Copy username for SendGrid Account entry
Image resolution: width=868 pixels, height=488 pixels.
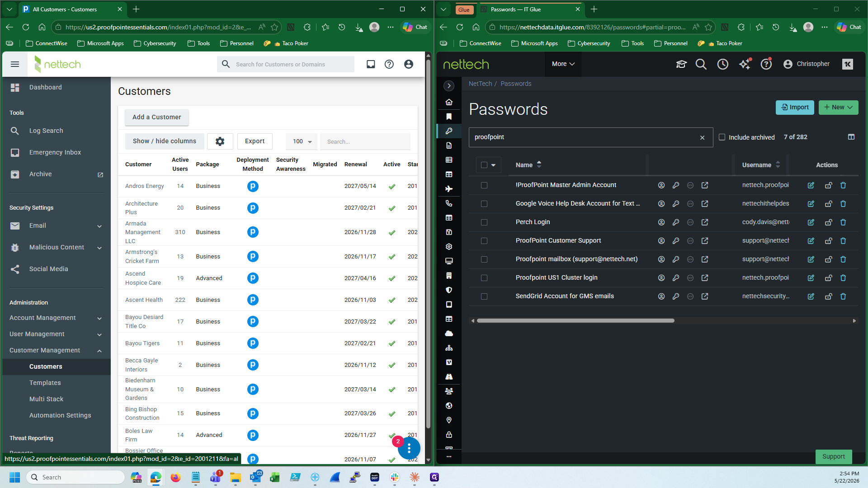[x=661, y=296]
